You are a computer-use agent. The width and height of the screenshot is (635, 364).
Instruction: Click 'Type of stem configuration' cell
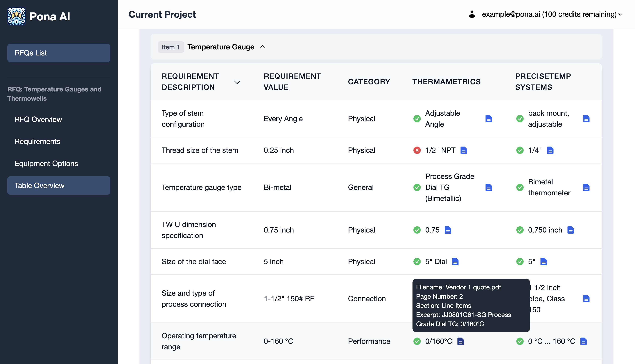(x=183, y=119)
